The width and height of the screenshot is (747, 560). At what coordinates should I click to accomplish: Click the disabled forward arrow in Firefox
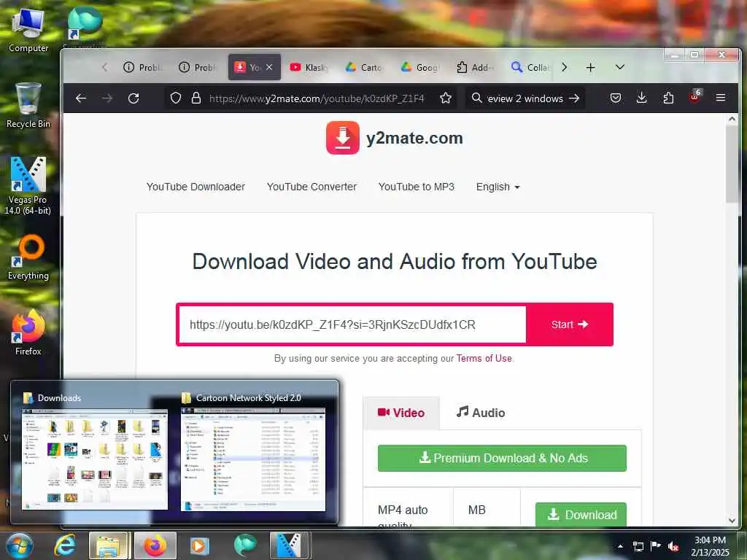pyautogui.click(x=107, y=98)
